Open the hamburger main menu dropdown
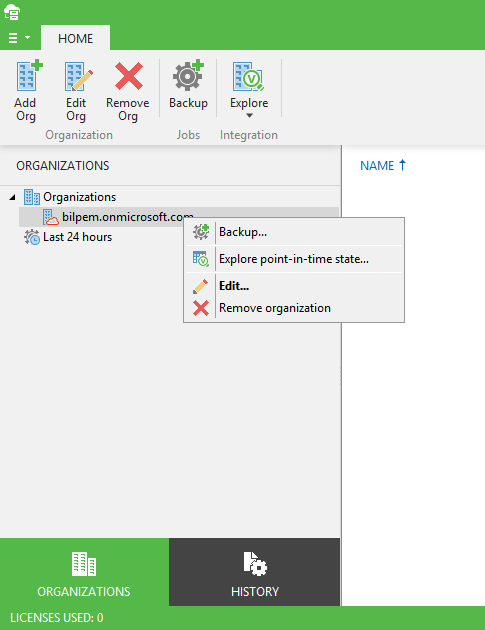485x630 pixels. 19,38
